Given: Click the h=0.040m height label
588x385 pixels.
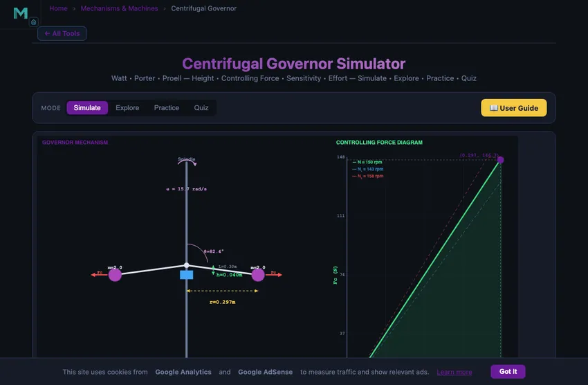Looking at the screenshot, I should coord(229,275).
